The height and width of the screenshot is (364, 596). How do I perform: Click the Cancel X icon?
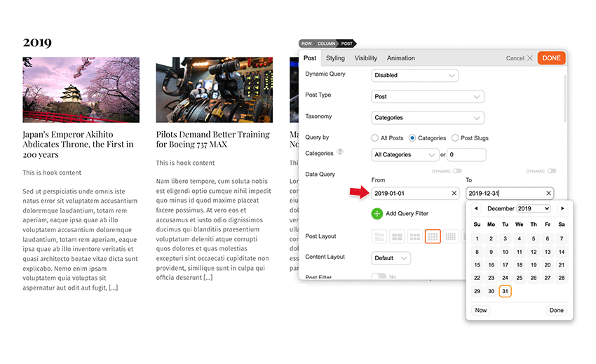530,58
